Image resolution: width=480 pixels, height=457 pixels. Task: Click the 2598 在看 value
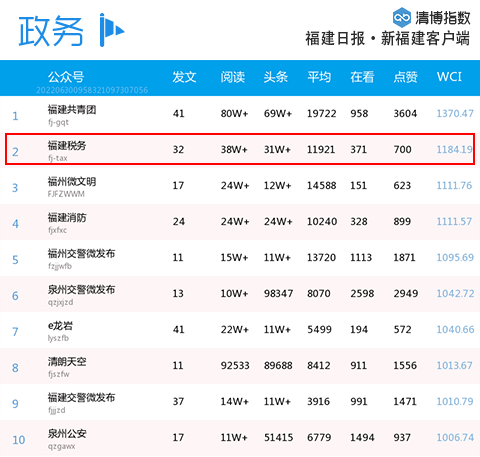tap(362, 294)
